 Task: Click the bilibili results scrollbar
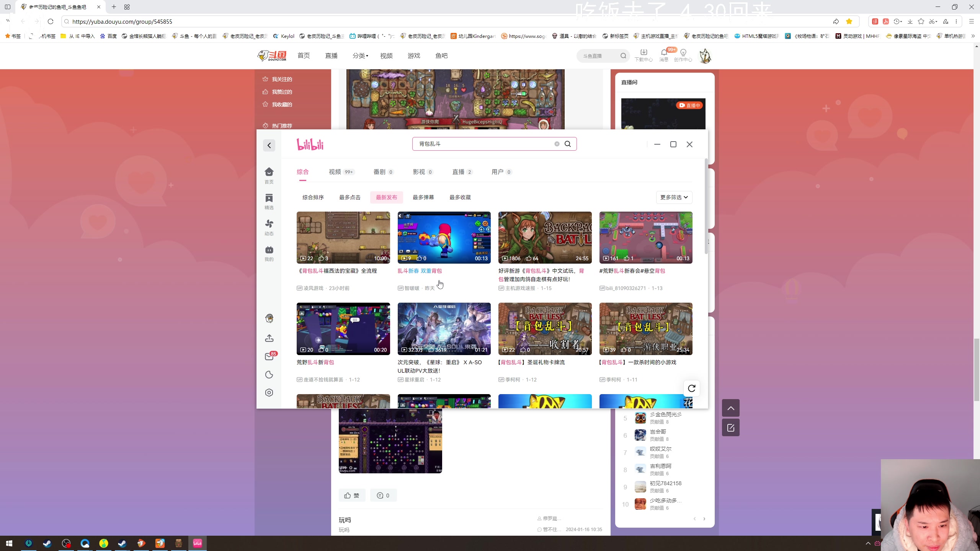706,207
